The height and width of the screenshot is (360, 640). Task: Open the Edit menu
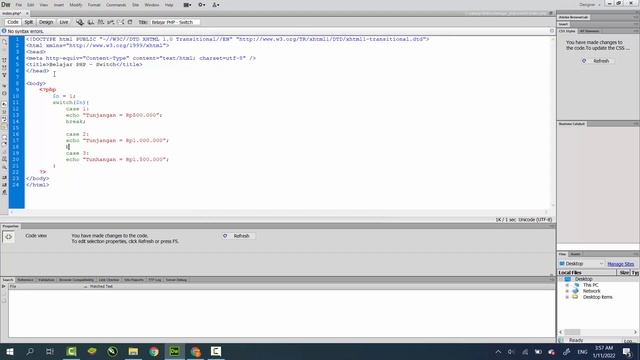(x=31, y=5)
